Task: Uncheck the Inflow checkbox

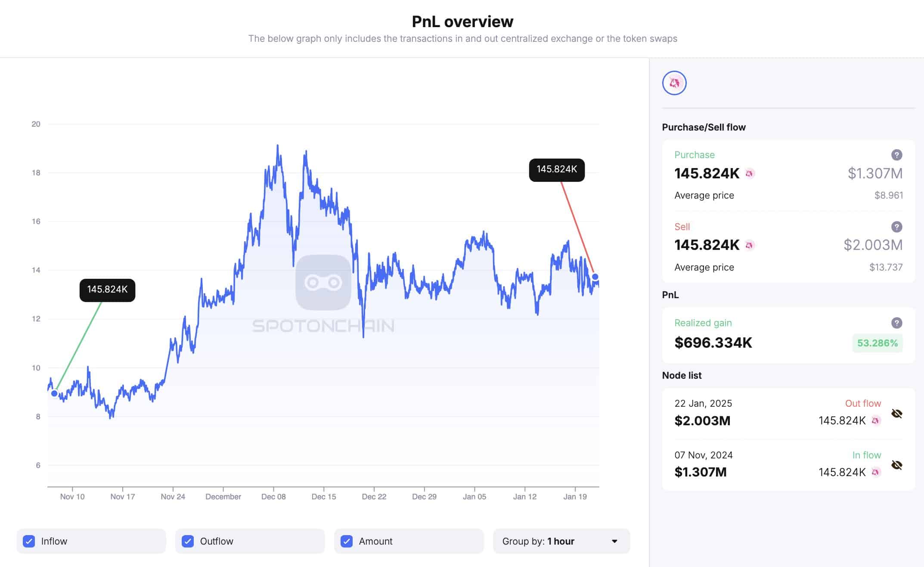Action: pyautogui.click(x=29, y=541)
